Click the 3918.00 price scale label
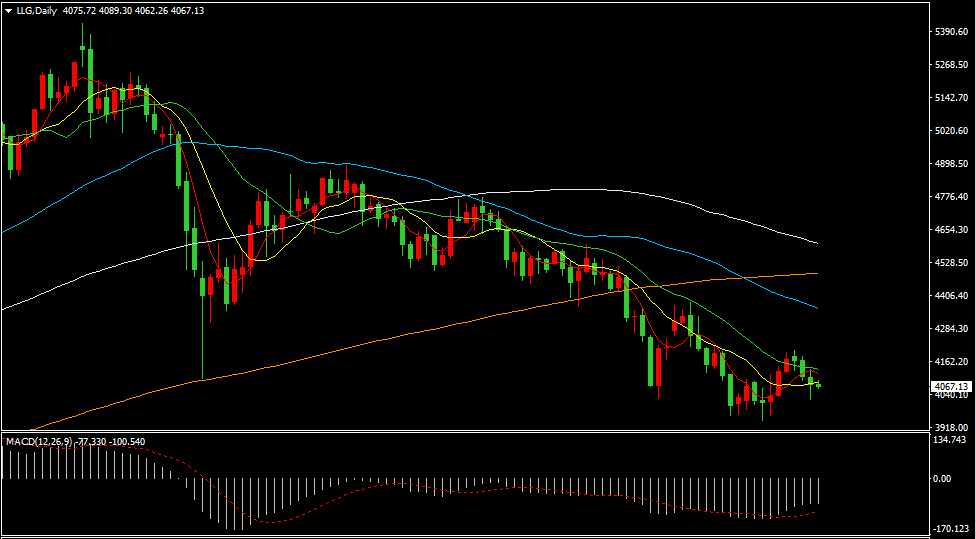Viewport: 976px width, 539px height. (951, 428)
